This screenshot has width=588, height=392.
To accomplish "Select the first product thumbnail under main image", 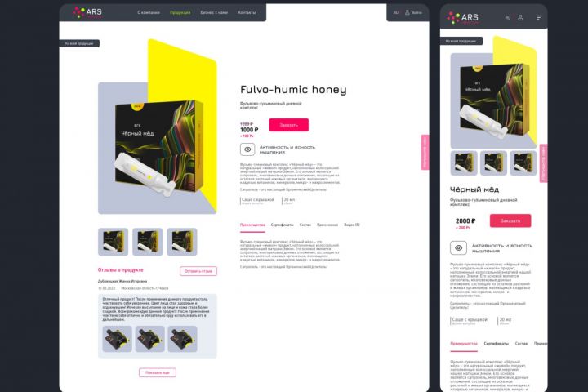I will 113,242.
